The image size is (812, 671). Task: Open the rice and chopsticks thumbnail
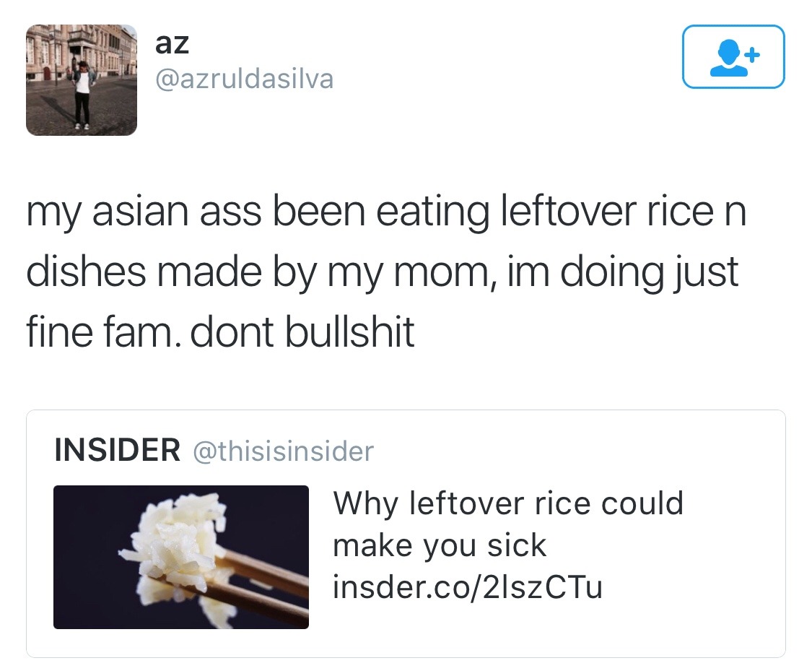click(x=181, y=557)
